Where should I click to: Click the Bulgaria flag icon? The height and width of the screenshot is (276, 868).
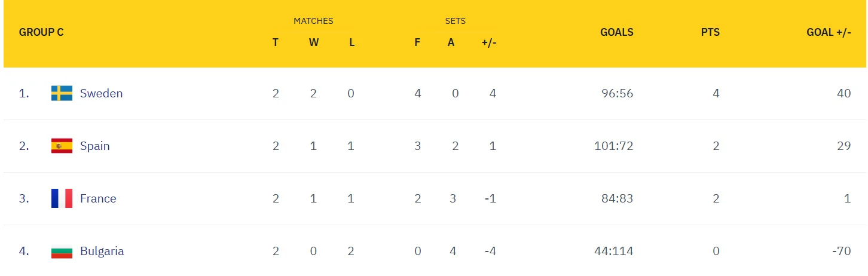pyautogui.click(x=62, y=252)
